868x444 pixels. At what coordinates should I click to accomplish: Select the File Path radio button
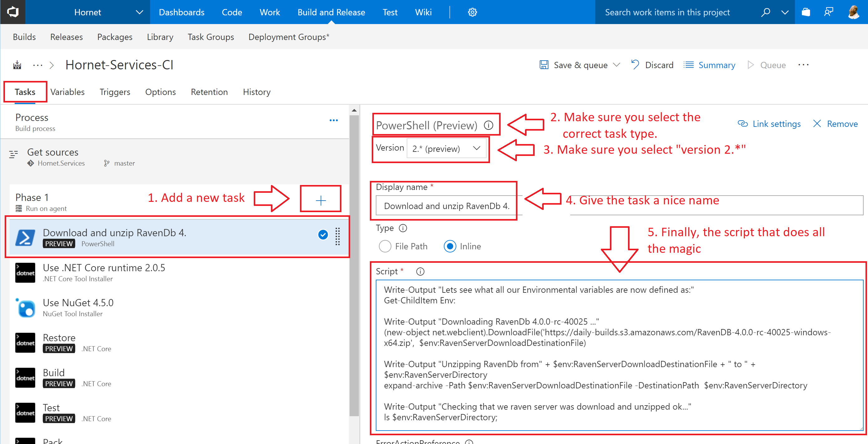click(385, 246)
